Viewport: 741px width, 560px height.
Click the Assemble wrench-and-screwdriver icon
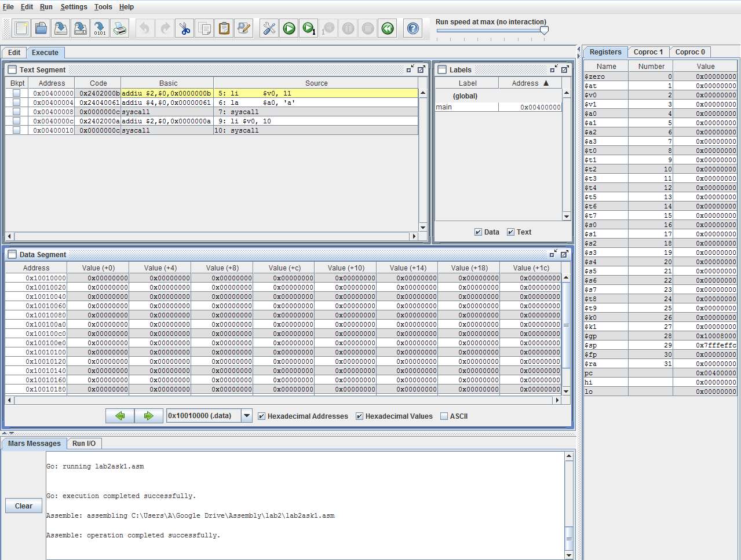(x=269, y=28)
